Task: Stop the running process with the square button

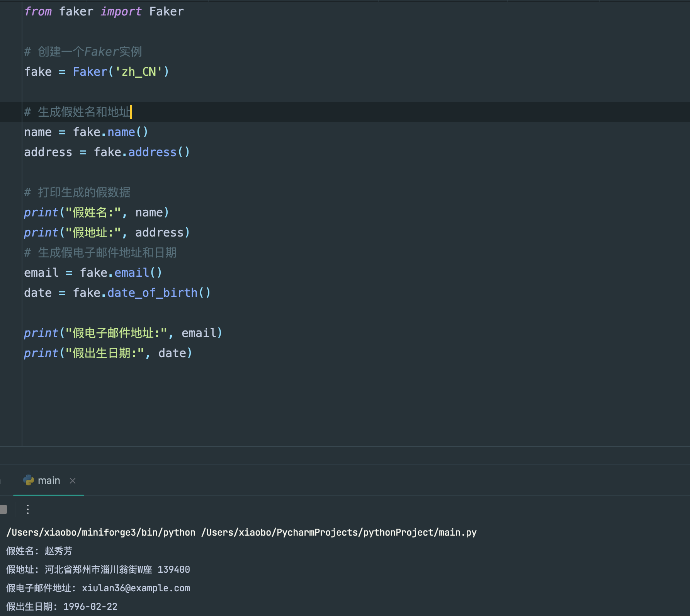Action: point(3,509)
